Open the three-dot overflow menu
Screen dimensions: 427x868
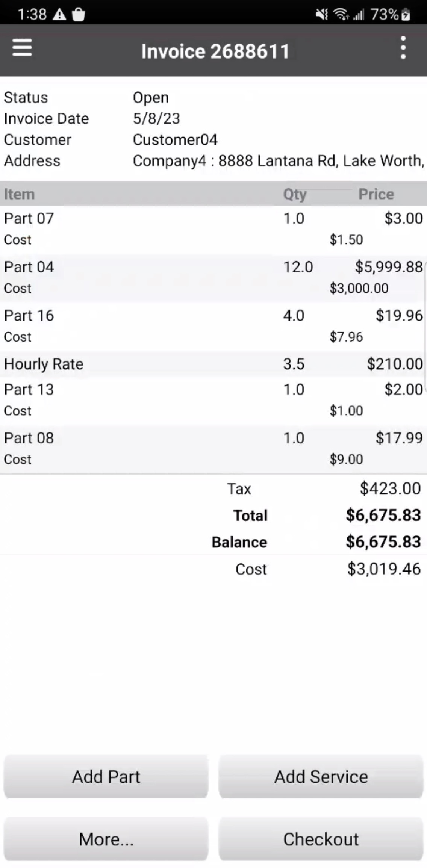[403, 48]
